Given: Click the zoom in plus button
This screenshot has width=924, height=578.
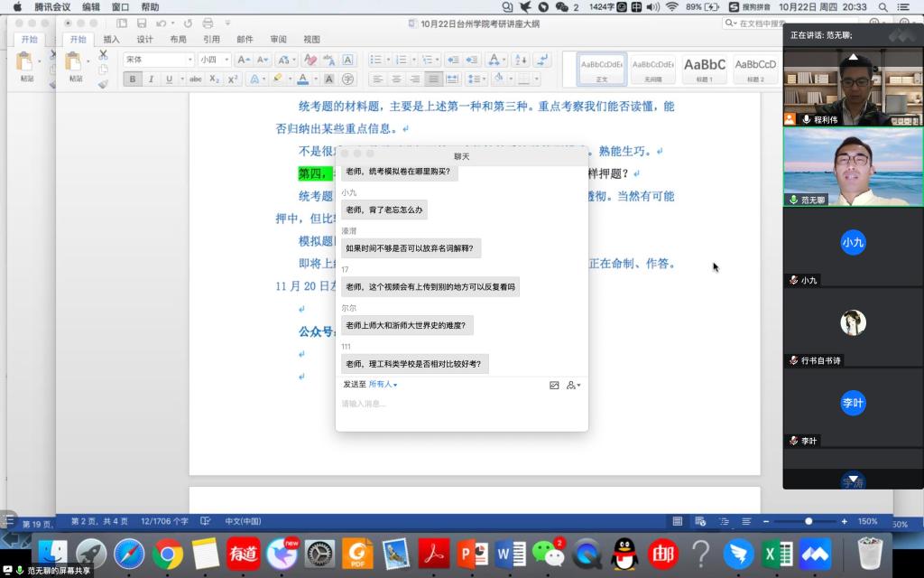Looking at the screenshot, I should [844, 521].
